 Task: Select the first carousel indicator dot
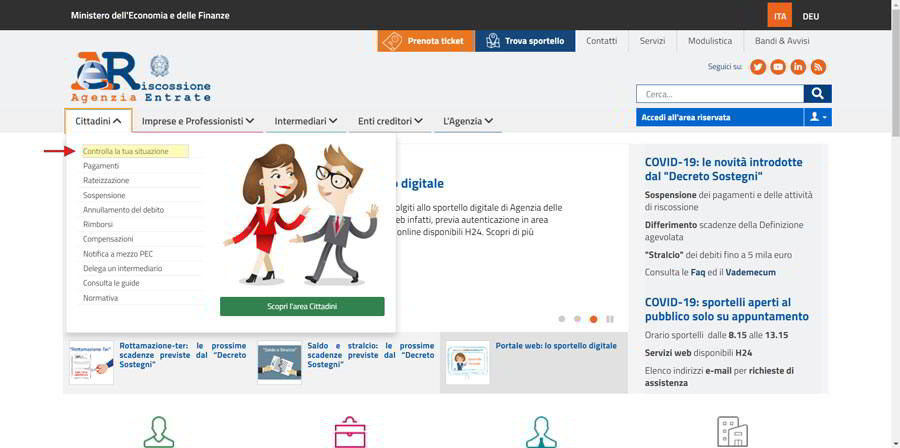click(561, 319)
